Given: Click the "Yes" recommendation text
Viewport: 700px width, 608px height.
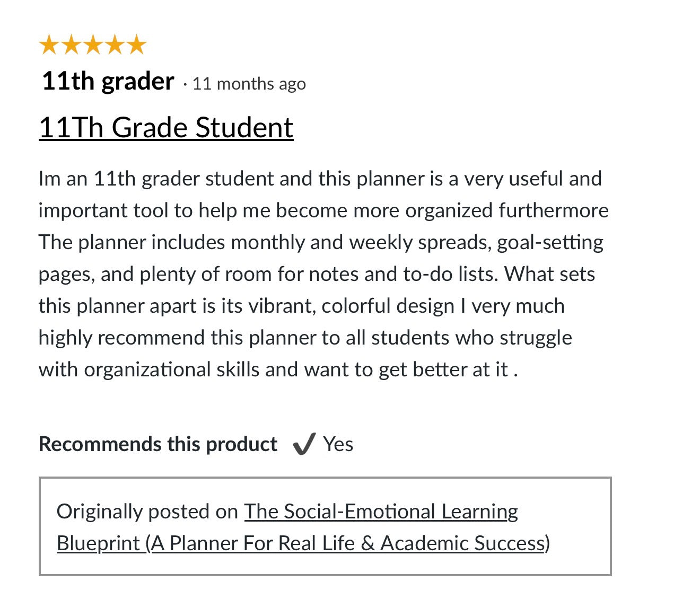Looking at the screenshot, I should pos(338,444).
